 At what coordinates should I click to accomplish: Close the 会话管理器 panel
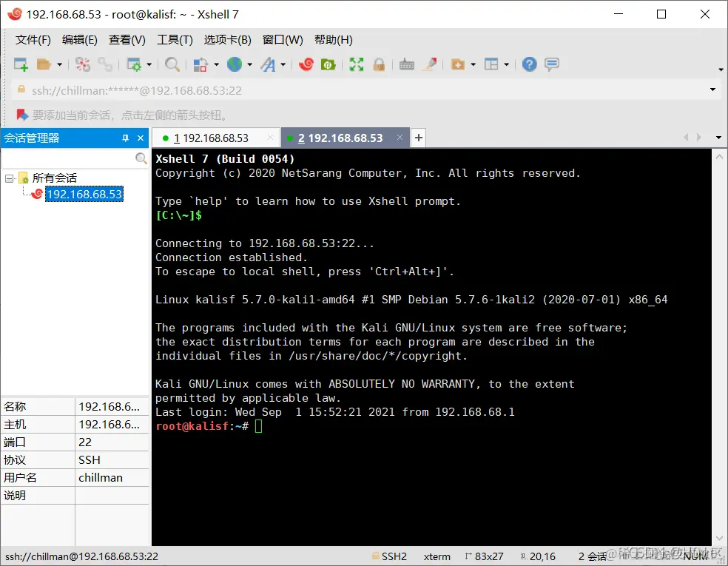click(141, 138)
